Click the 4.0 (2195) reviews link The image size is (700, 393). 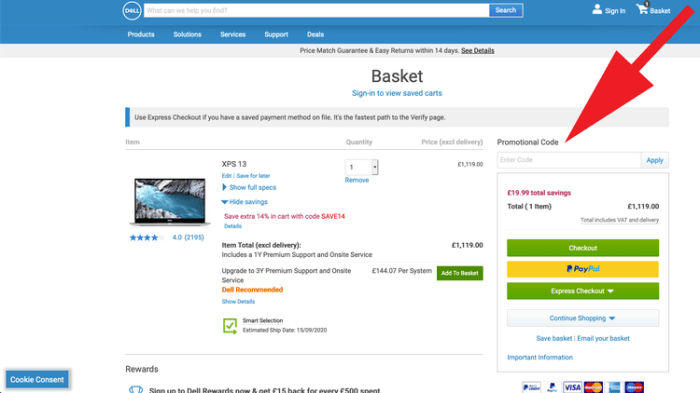pos(188,238)
